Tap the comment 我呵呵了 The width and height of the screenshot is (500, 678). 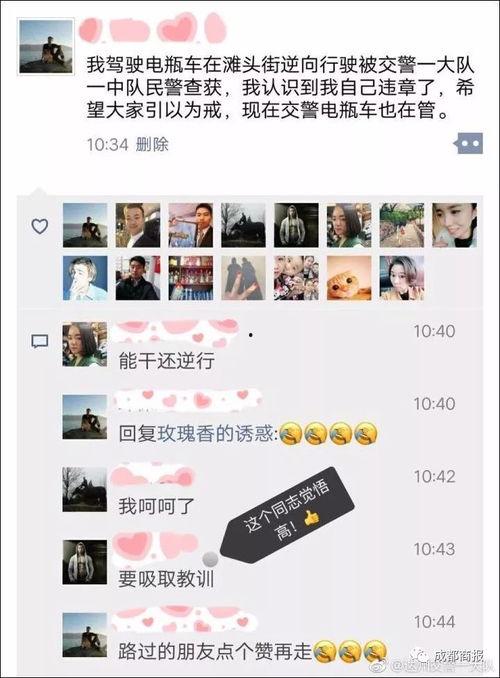157,506
